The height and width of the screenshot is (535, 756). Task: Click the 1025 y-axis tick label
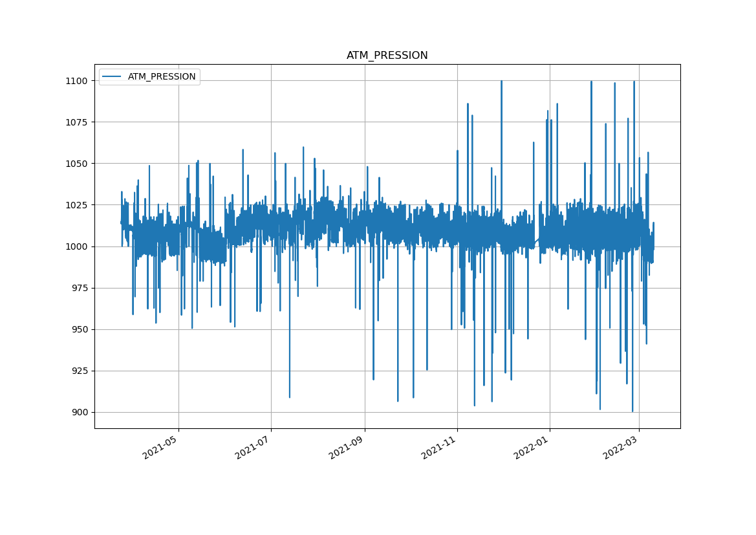76,205
